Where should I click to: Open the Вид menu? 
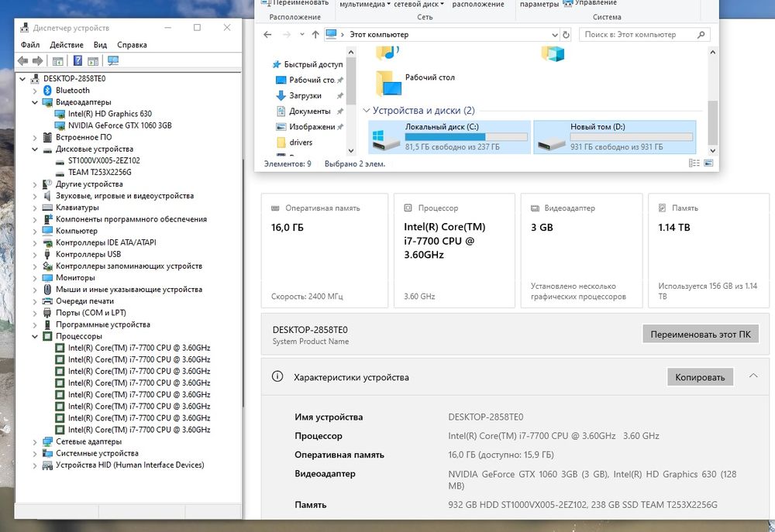tap(100, 45)
